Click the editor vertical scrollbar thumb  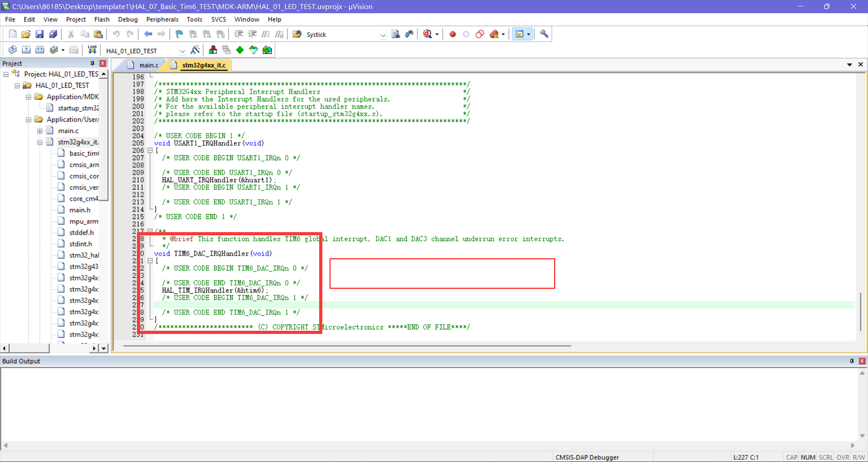click(x=860, y=312)
